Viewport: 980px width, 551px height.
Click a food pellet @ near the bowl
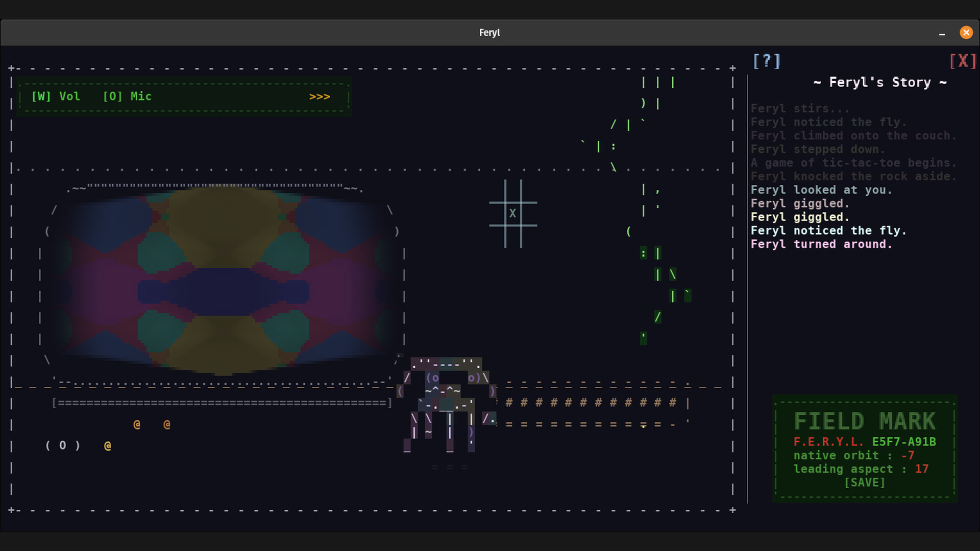(x=136, y=423)
